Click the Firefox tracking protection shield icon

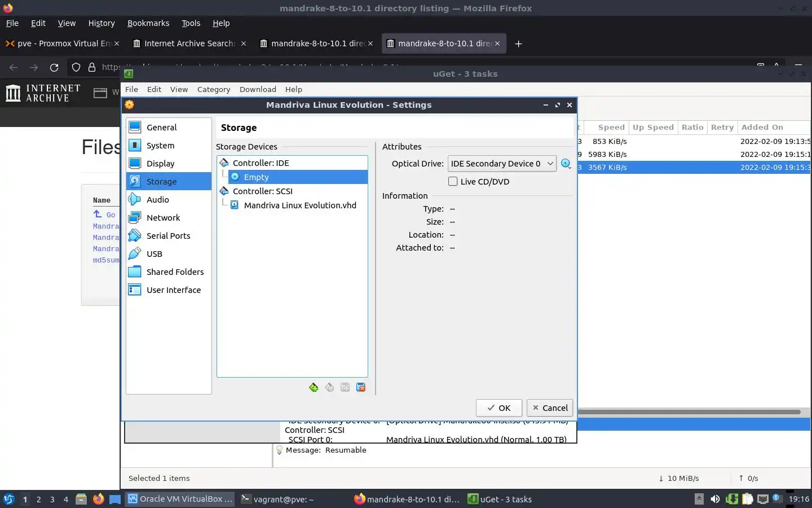point(76,68)
